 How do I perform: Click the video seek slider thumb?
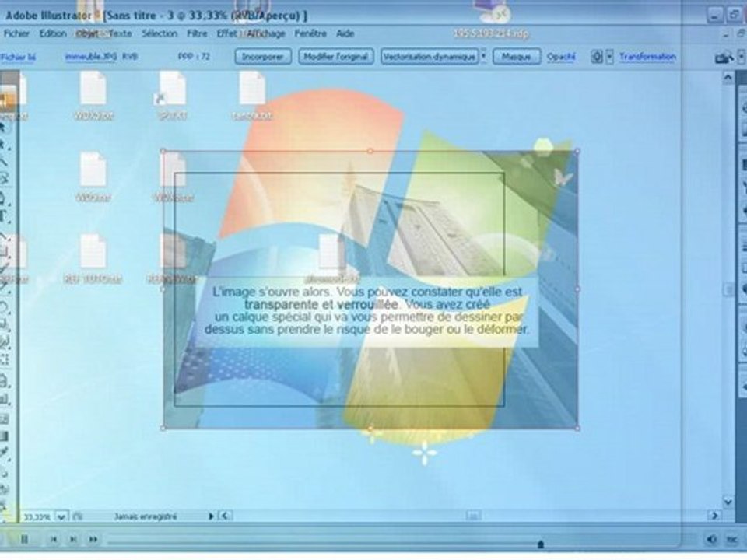pos(541,544)
